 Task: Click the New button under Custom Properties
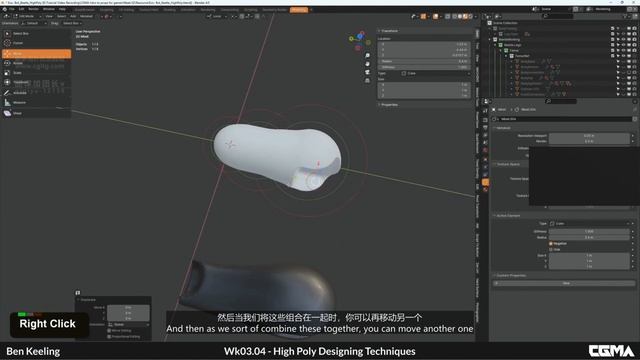[566, 283]
